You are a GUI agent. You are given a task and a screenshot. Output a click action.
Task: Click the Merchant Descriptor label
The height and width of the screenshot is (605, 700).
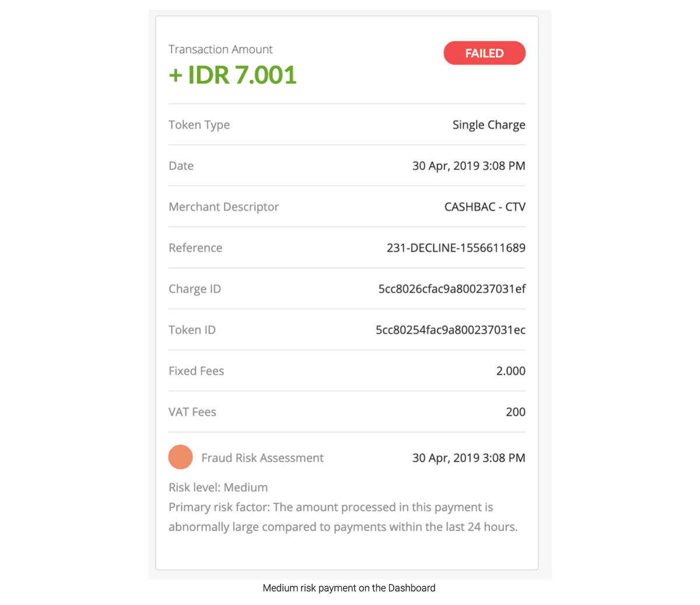coord(223,207)
